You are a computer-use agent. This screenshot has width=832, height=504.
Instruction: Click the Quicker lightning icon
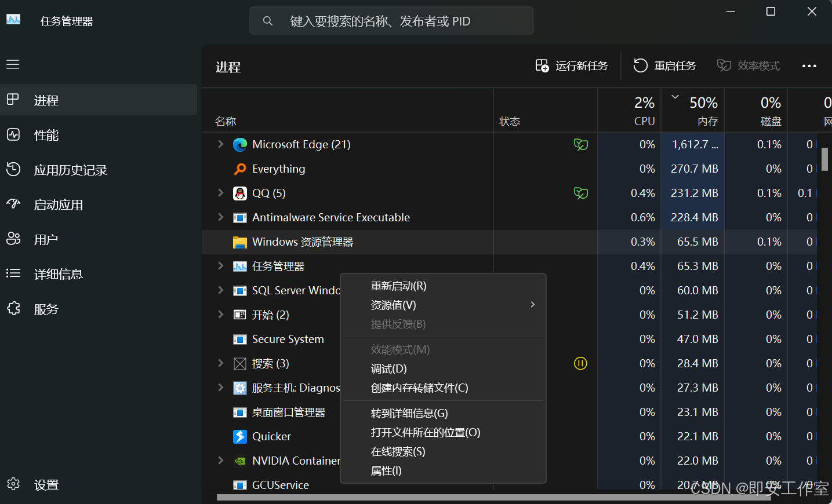[239, 437]
